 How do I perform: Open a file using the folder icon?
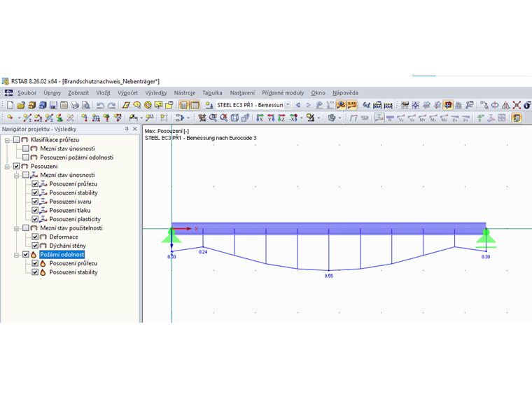point(21,105)
